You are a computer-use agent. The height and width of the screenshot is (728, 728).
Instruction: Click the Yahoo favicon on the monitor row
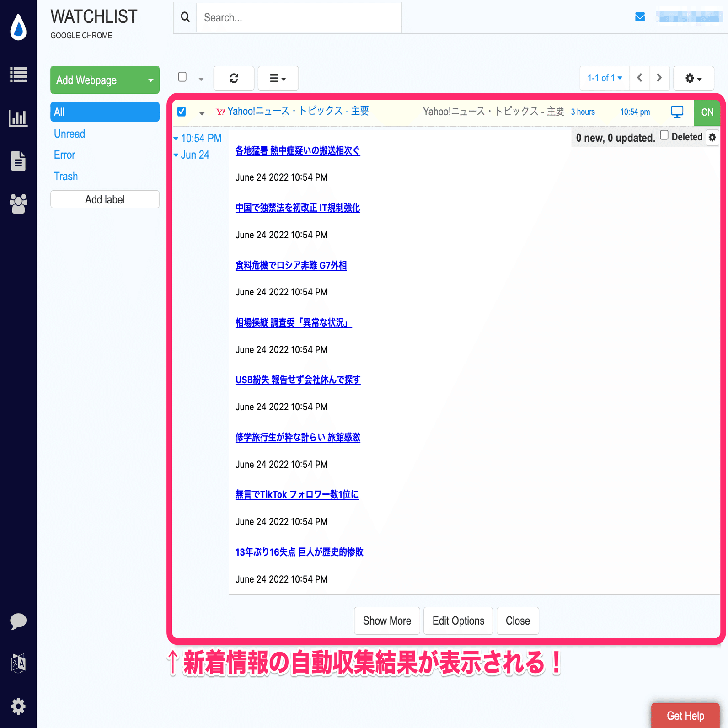[x=220, y=112]
